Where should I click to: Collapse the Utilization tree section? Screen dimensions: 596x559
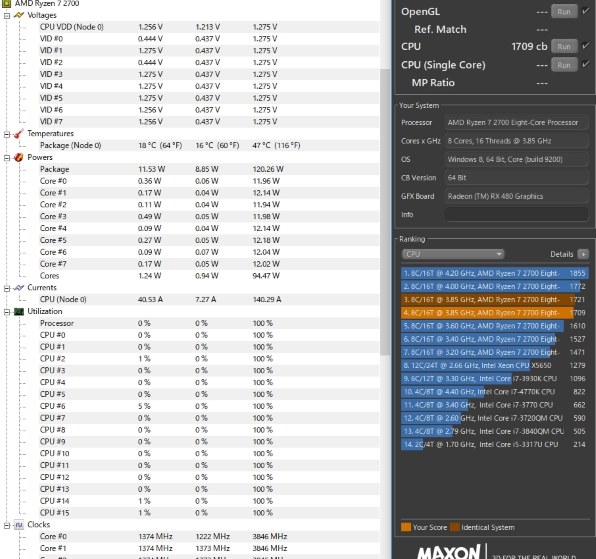(x=7, y=312)
